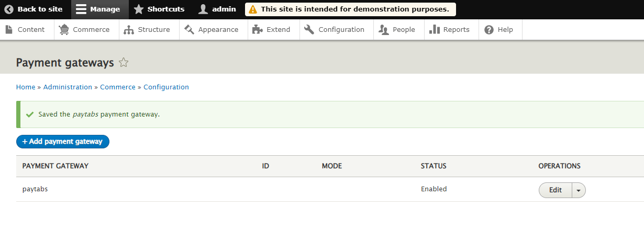Open the Content admin menu
Image resolution: width=644 pixels, height=231 pixels.
[25, 30]
